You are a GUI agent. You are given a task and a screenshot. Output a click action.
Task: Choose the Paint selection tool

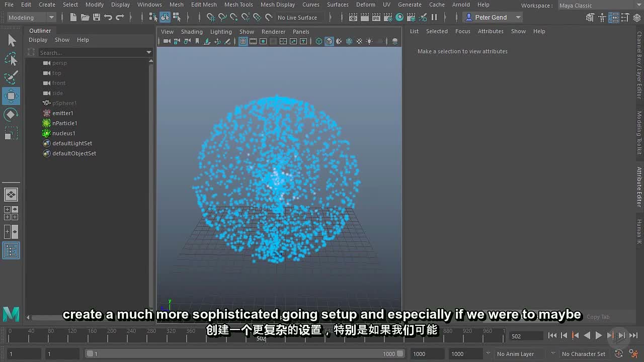(11, 77)
